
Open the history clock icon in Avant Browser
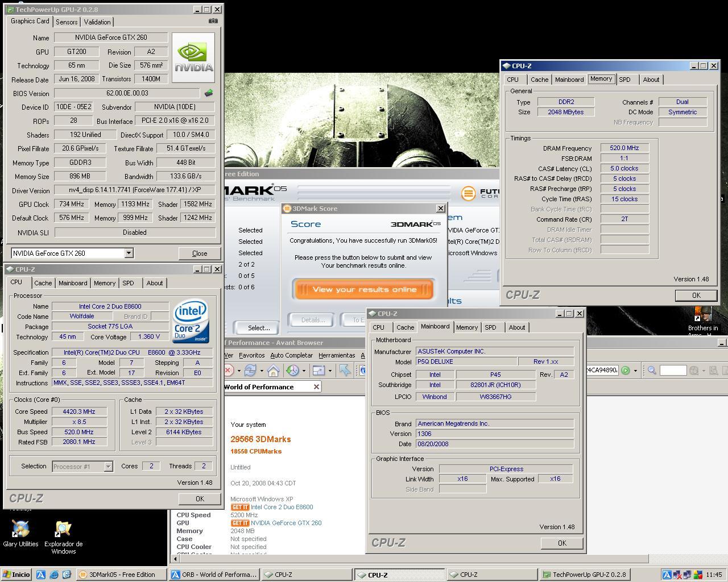pos(292,371)
